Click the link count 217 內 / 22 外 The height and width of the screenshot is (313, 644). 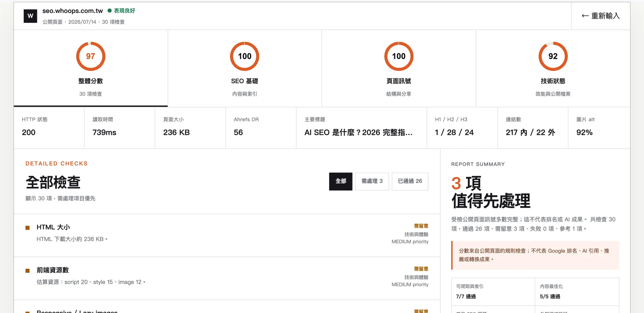[530, 132]
